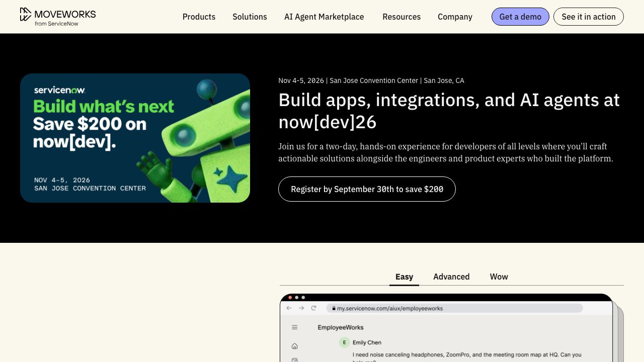Open the Products menu

[199, 17]
